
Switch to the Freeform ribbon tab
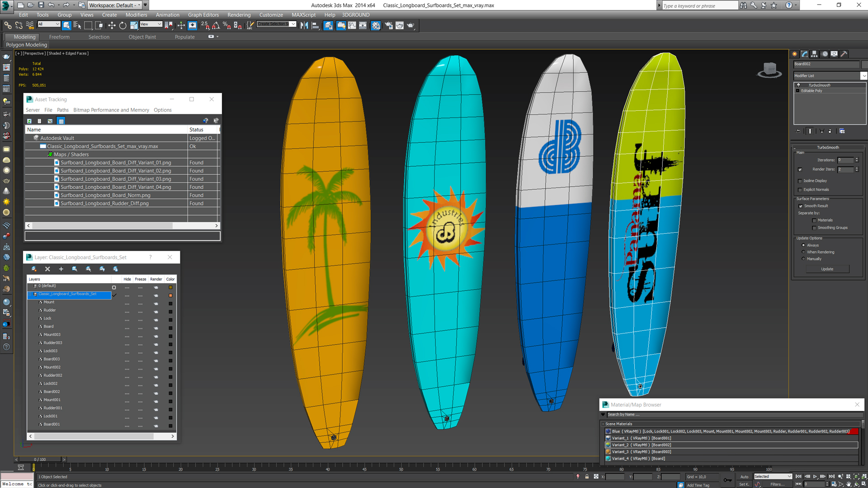coord(59,37)
